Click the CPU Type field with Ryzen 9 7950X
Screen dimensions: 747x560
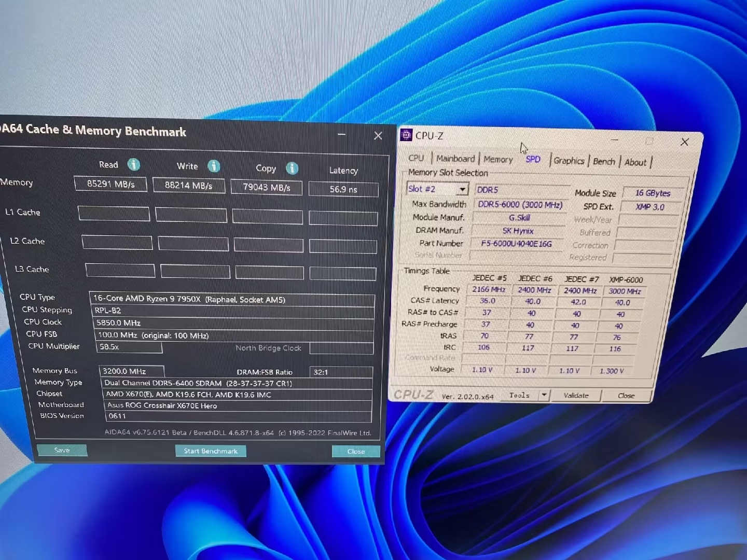click(x=232, y=299)
